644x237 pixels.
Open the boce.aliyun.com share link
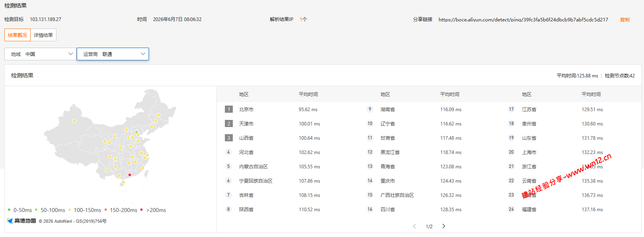[x=523, y=19]
